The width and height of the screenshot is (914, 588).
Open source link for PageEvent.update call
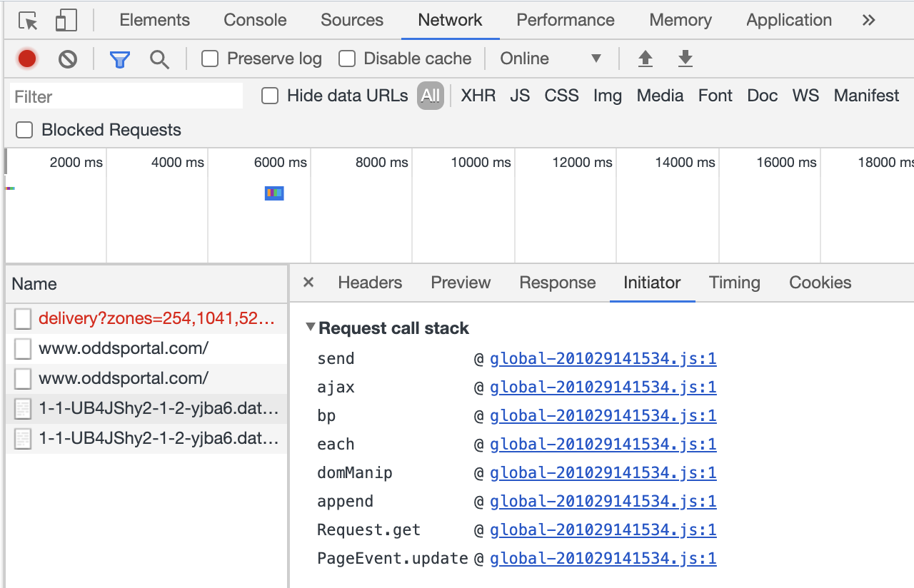(603, 559)
